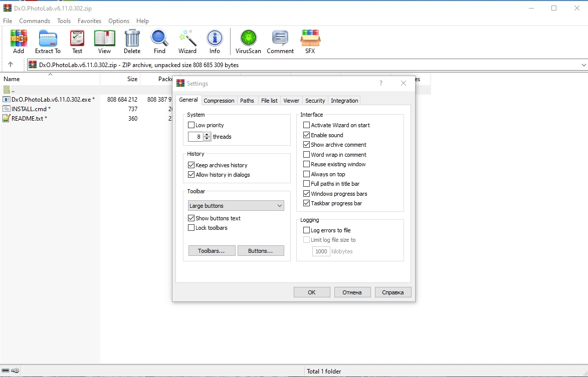
Task: Switch to the Security tab
Action: click(x=315, y=100)
